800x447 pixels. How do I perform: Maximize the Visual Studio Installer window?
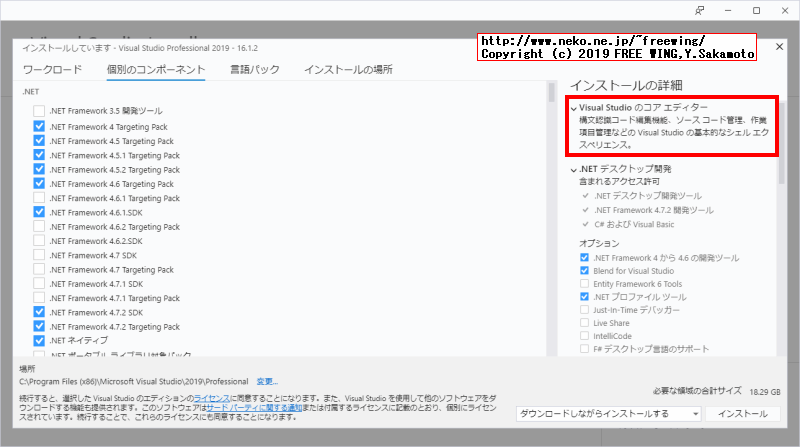pyautogui.click(x=757, y=10)
